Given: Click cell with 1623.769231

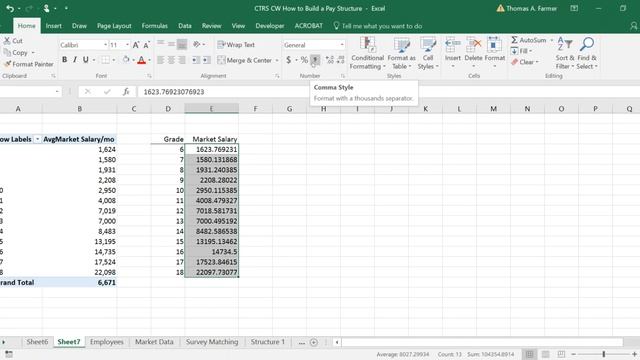Looking at the screenshot, I should (211, 149).
